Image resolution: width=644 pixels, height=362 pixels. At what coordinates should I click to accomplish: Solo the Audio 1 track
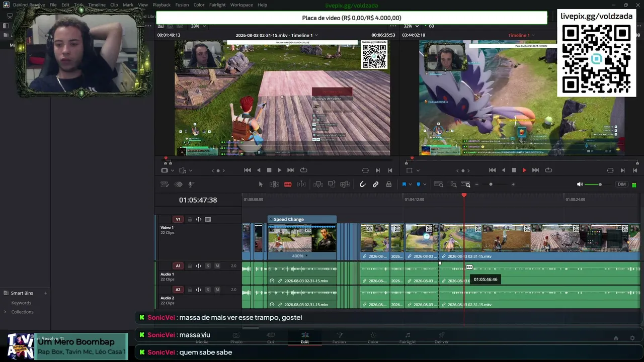pos(208,266)
